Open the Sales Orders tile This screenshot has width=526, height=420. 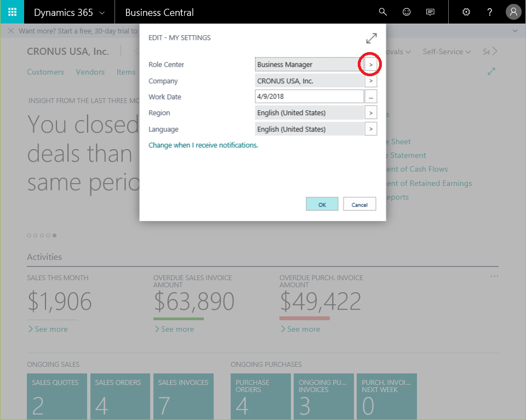(x=120, y=396)
